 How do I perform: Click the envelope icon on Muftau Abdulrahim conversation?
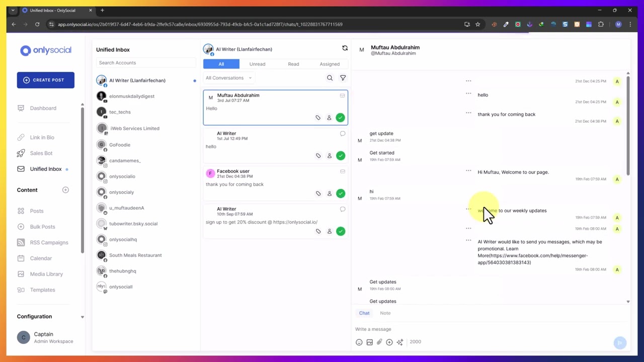[x=342, y=96]
